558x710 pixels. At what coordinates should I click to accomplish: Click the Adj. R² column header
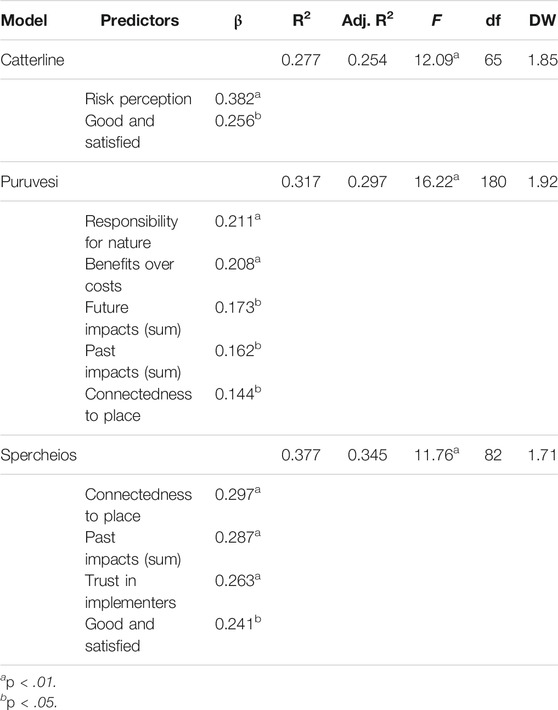coord(367,20)
